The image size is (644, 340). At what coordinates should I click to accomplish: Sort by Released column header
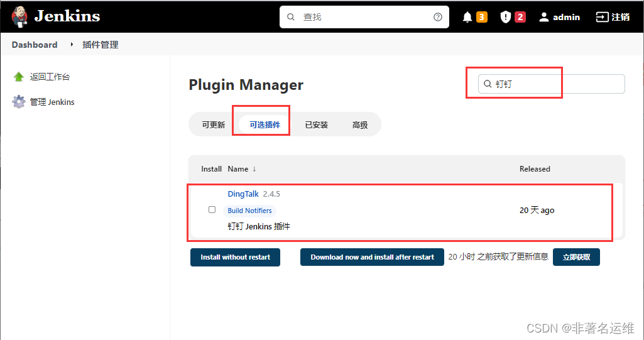tap(535, 169)
